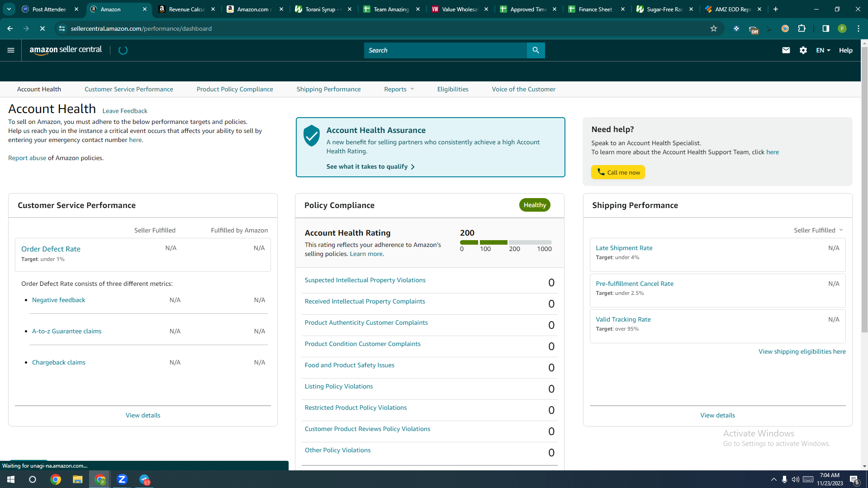Viewport: 868px width, 488px height.
Task: Open the messages envelope icon
Action: point(786,50)
